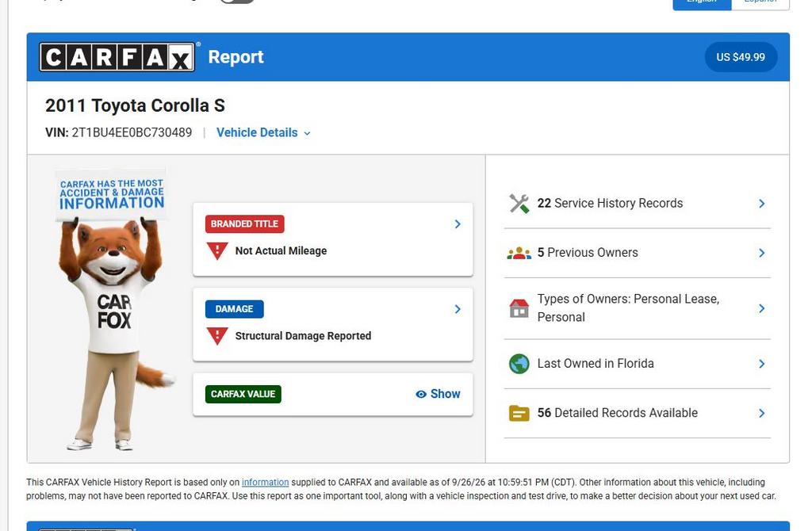812x531 pixels.
Task: Follow the 'information' hyperlink in the disclaimer
Action: pos(265,483)
